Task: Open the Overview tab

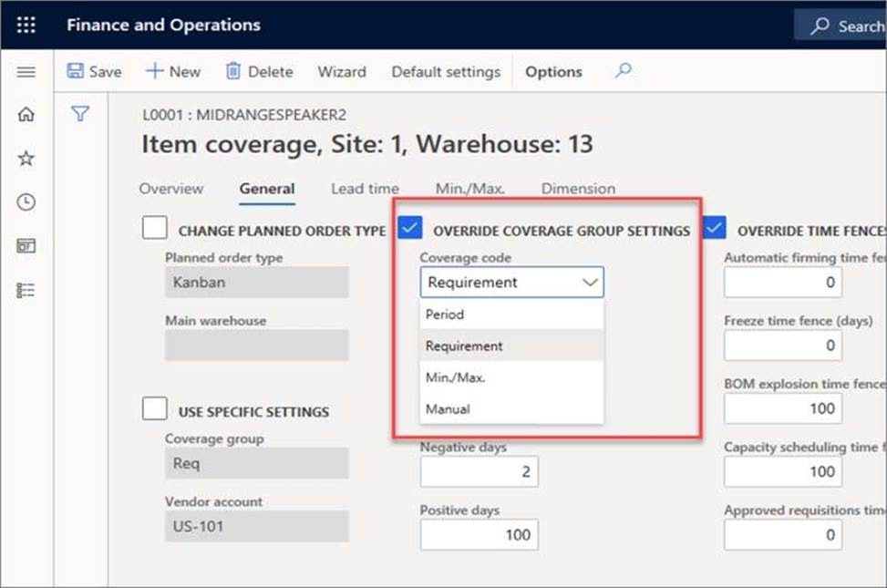Action: [170, 189]
